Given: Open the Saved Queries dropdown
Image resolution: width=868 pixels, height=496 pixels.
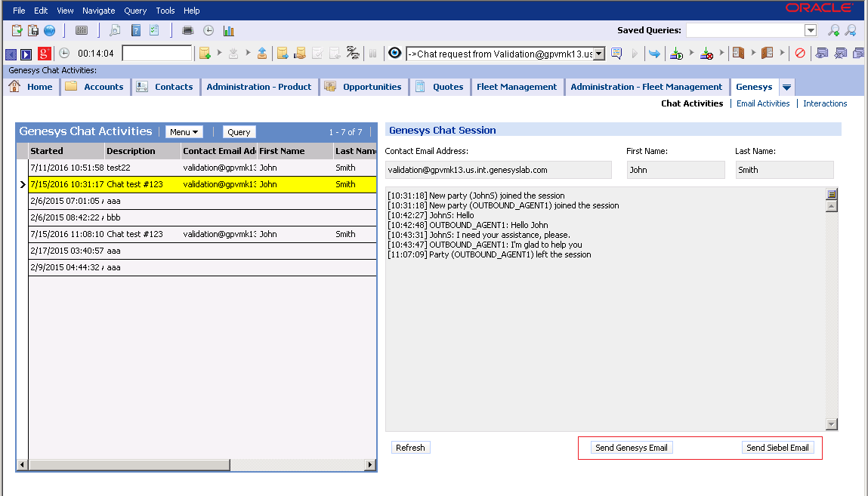Looking at the screenshot, I should click(x=811, y=29).
